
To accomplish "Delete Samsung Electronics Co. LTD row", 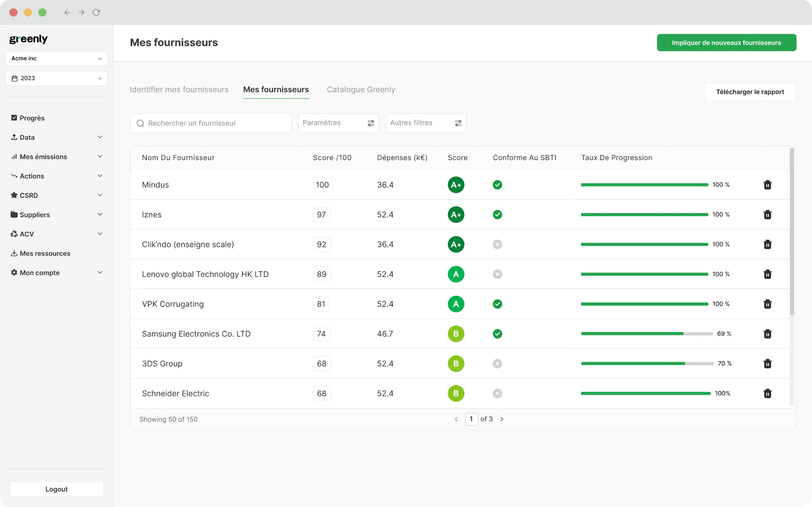I will [767, 334].
